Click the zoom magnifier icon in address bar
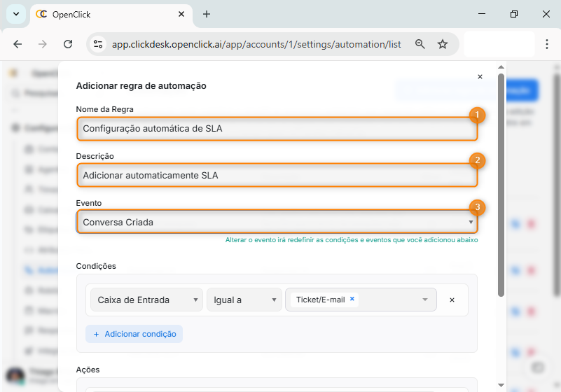561x392 pixels. (x=420, y=44)
